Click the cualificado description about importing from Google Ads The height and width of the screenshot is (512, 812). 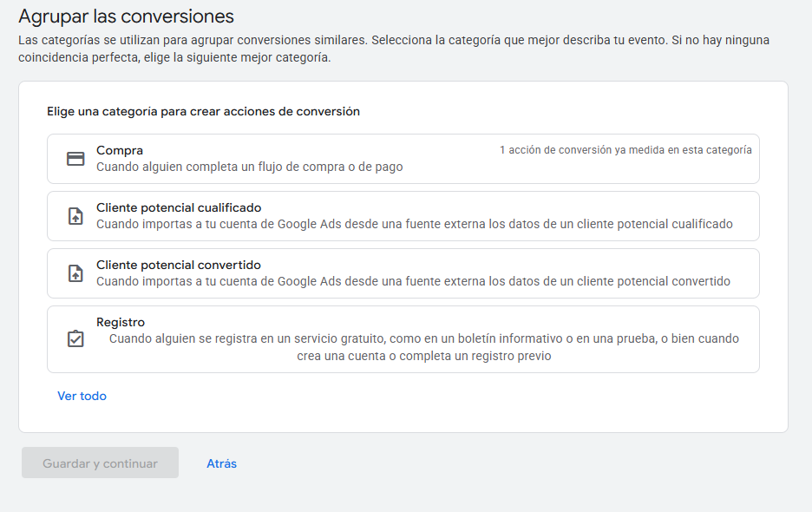(x=415, y=224)
